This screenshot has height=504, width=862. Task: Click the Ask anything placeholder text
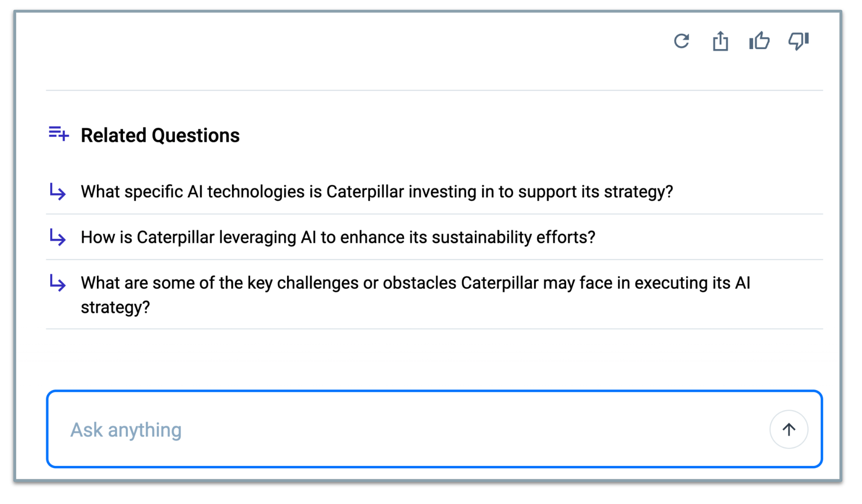(x=126, y=430)
